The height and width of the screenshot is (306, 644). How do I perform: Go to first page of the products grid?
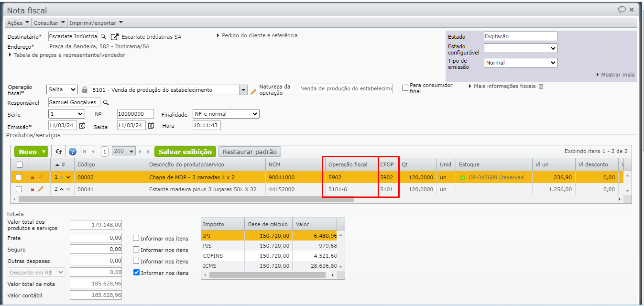[85, 152]
